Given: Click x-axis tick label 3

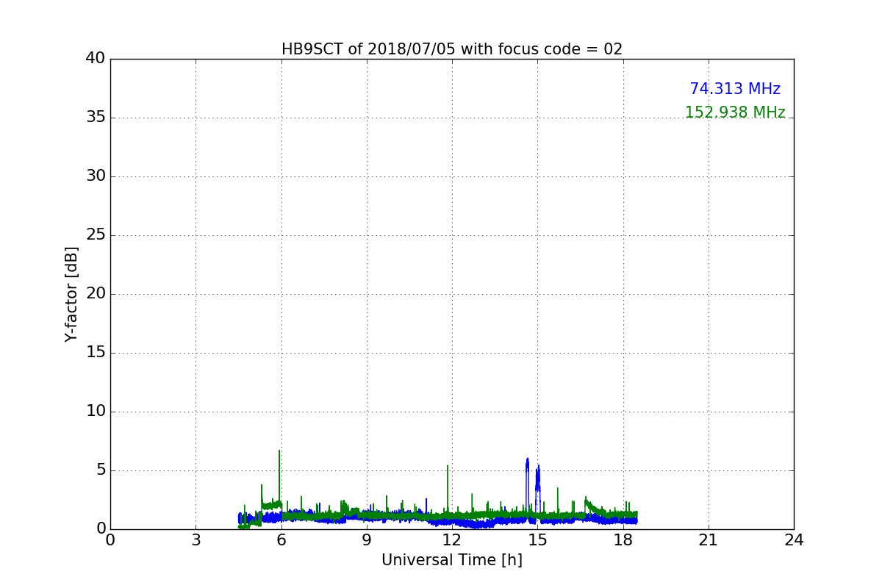Looking at the screenshot, I should (x=196, y=539).
